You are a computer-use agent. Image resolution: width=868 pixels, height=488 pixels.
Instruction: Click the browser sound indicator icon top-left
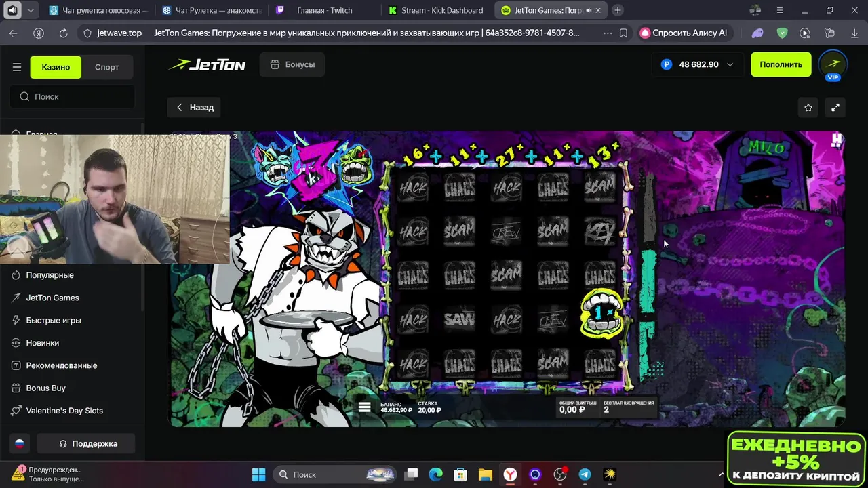12,10
